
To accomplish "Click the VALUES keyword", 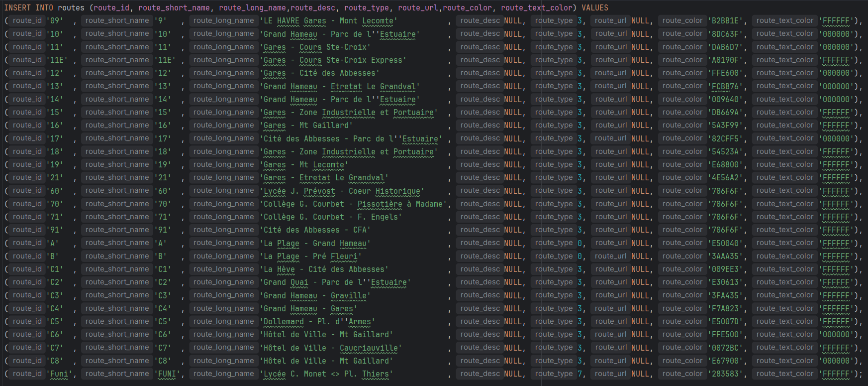I will click(x=594, y=7).
